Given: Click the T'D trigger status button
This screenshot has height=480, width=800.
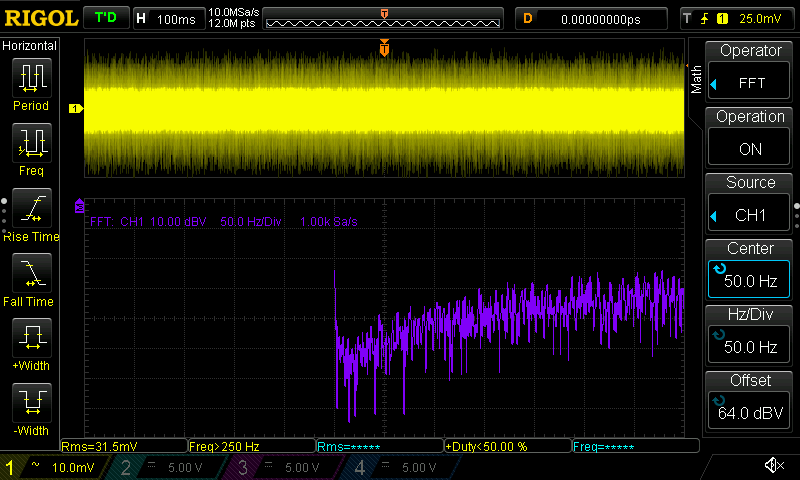Looking at the screenshot, I should [x=105, y=18].
